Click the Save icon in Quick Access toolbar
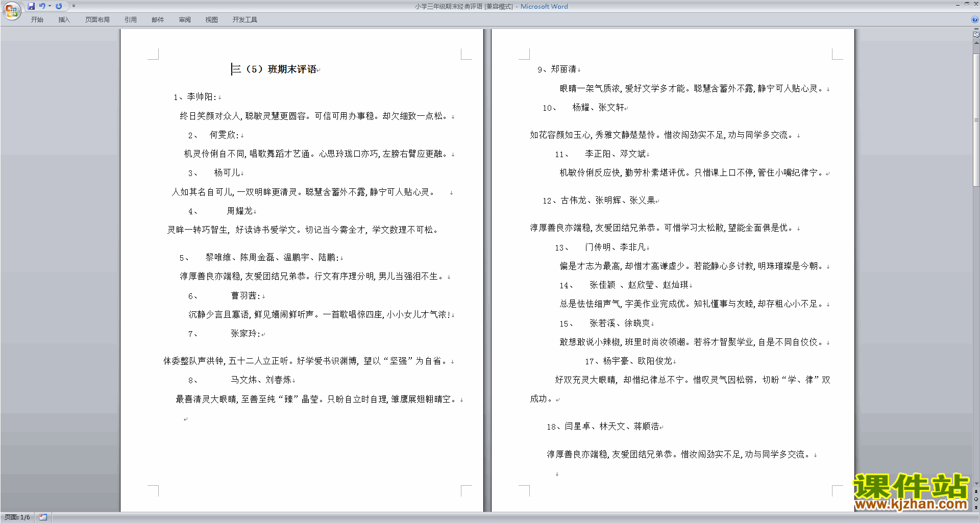 pyautogui.click(x=31, y=6)
